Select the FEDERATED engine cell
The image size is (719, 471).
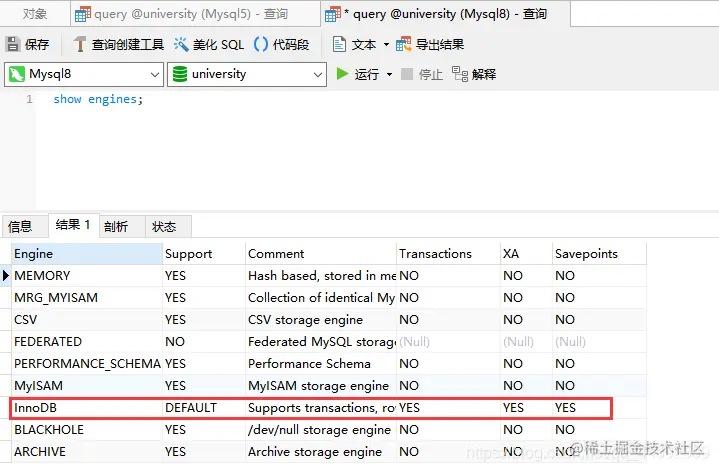pyautogui.click(x=87, y=342)
